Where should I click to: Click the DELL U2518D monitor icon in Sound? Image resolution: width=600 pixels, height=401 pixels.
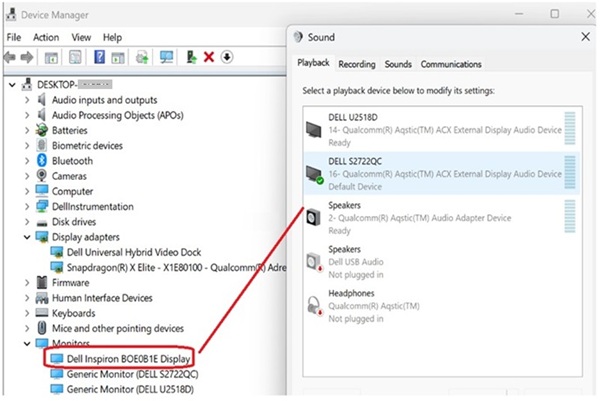coord(314,130)
